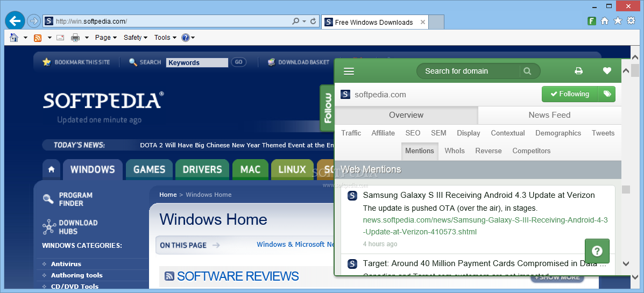Viewport: 644px width, 293px height.
Task: Switch to the Overview tab
Action: [x=406, y=115]
